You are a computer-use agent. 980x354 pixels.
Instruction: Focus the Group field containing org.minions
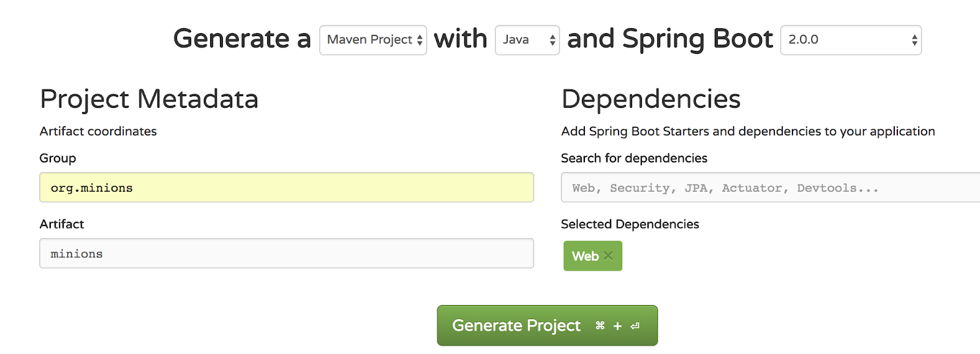tap(286, 187)
